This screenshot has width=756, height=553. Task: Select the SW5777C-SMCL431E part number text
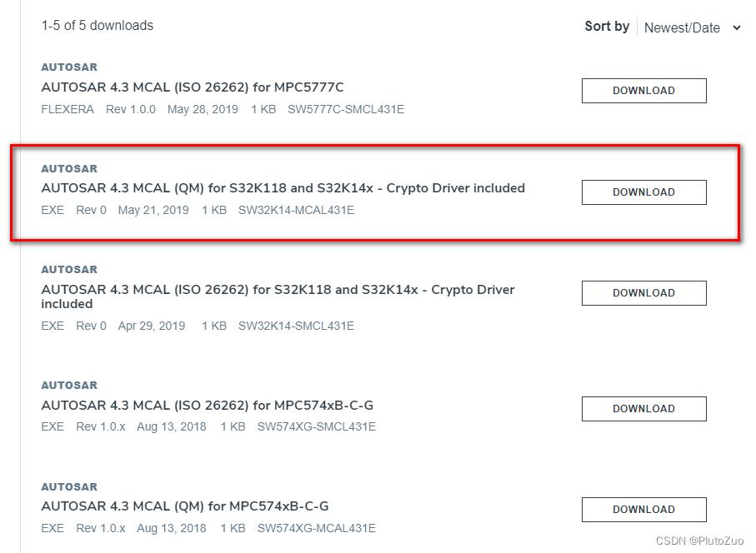(346, 109)
